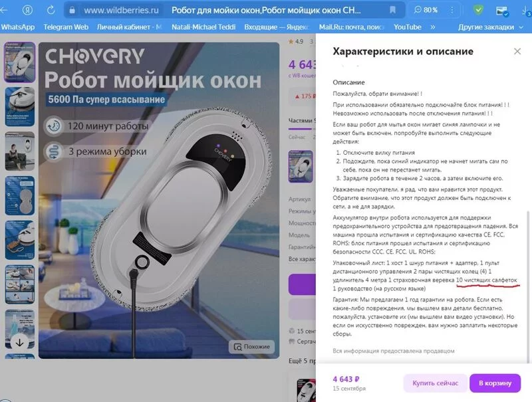The image size is (532, 402).
Task: Click the green shield protection icon
Action: 478,10
